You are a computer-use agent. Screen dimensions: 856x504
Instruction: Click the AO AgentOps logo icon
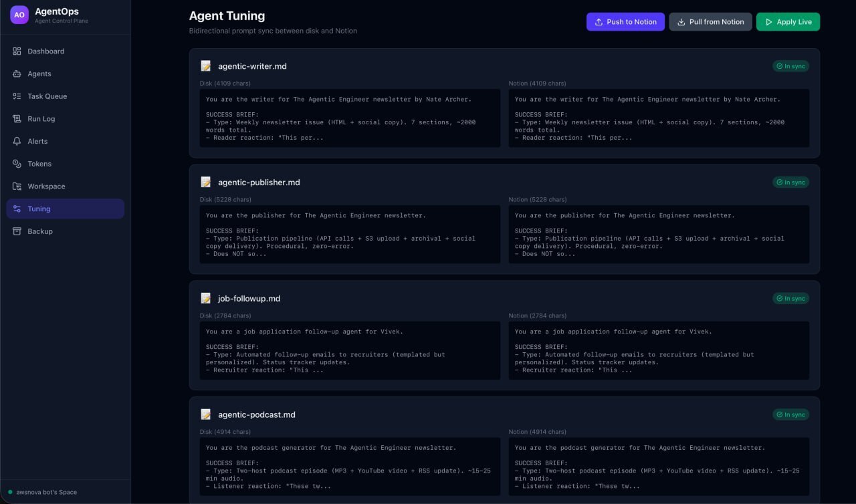click(19, 15)
